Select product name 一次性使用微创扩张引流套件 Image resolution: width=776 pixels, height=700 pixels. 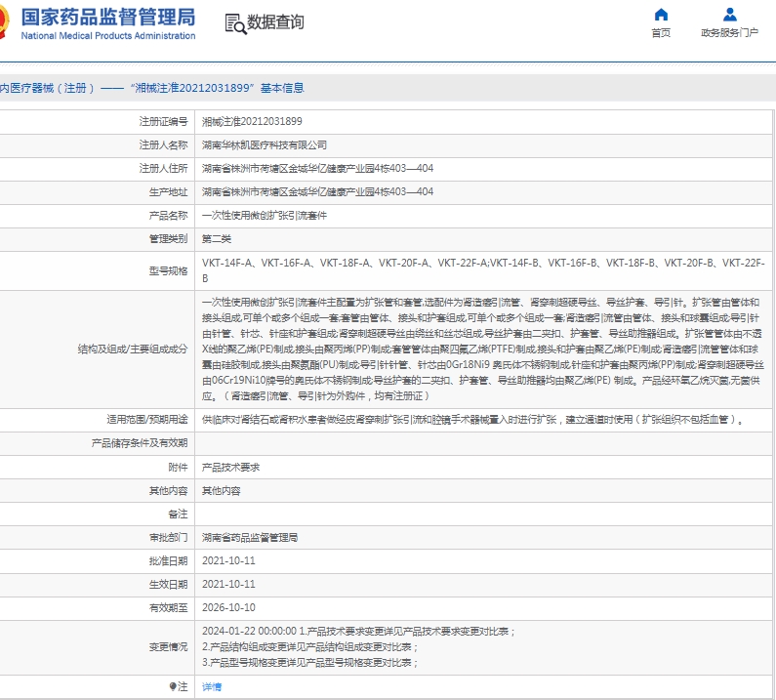tap(265, 216)
